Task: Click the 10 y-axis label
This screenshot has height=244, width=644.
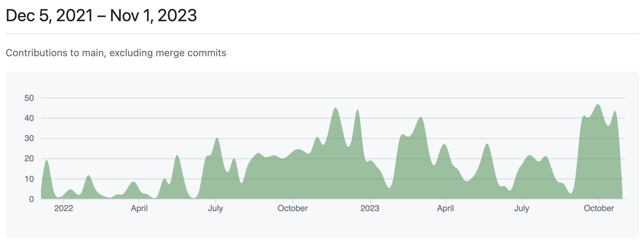Action: pos(29,179)
